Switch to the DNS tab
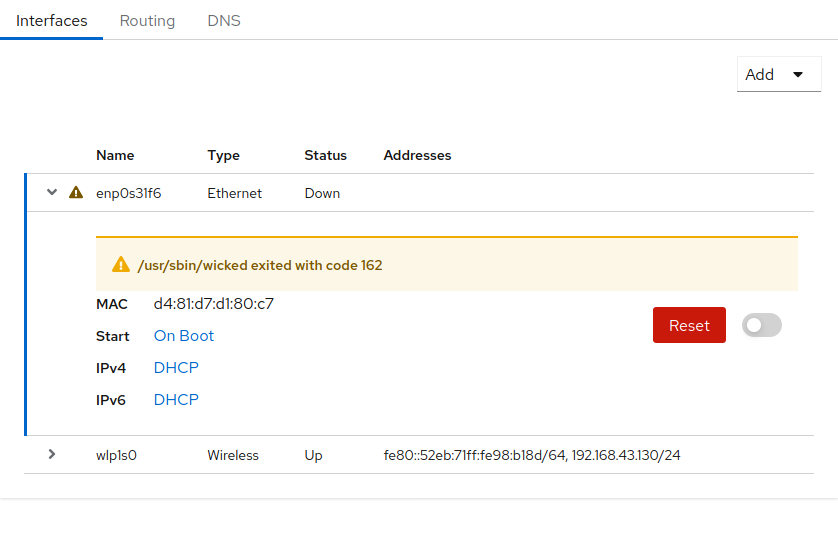838x549 pixels. pyautogui.click(x=224, y=20)
